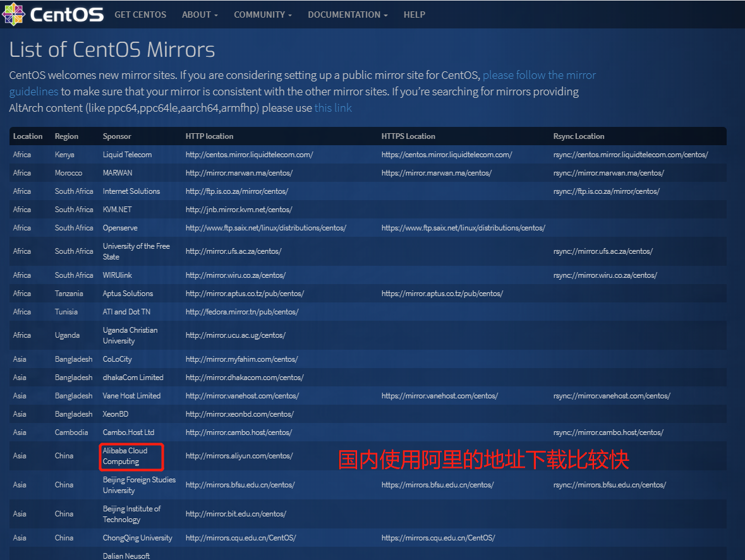Screen dimensions: 745x560
Task: Click the ChongQing University sponsor cell
Action: tap(137, 538)
